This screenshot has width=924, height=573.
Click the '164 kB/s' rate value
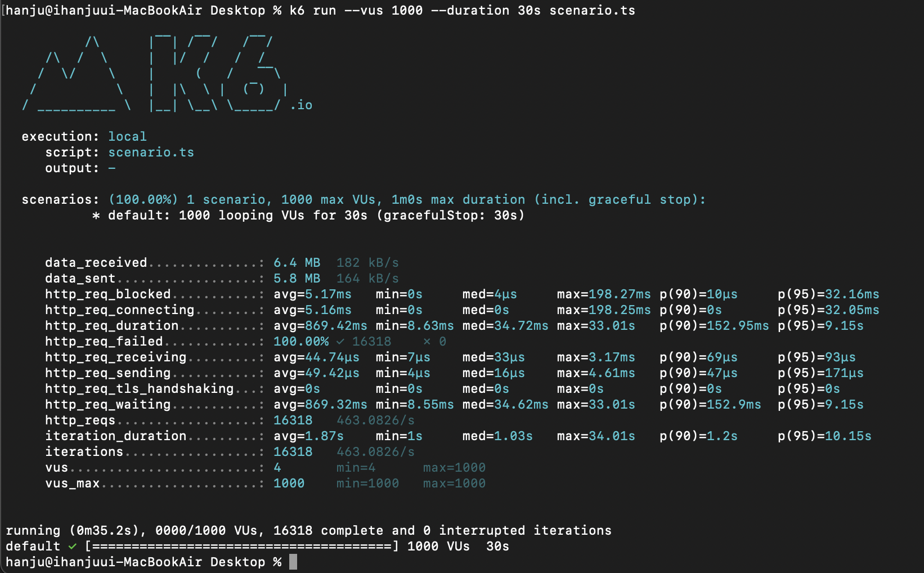[x=367, y=279]
